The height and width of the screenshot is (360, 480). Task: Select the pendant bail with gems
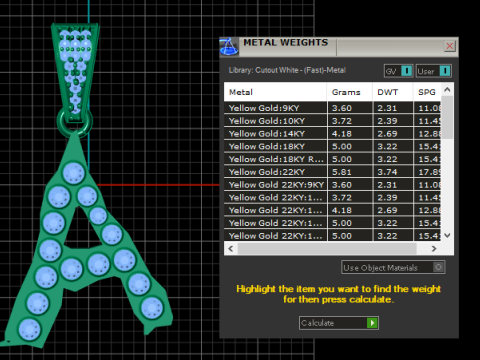[75, 72]
